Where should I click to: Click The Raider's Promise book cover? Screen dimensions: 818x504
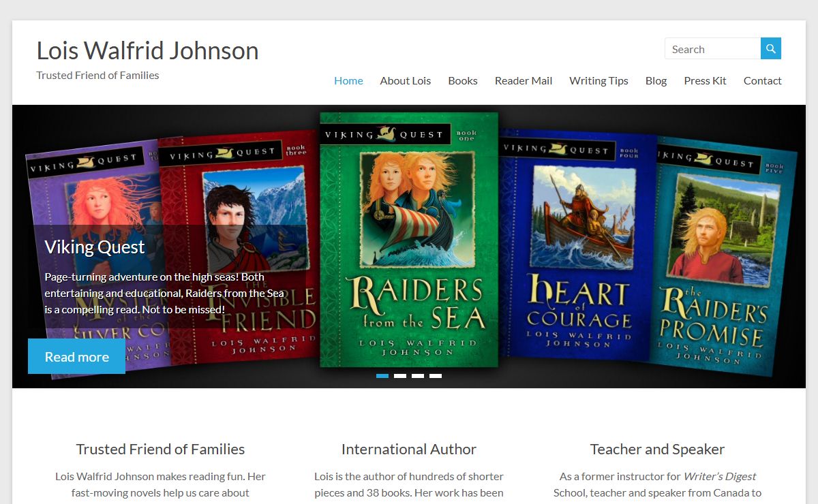coord(723,255)
